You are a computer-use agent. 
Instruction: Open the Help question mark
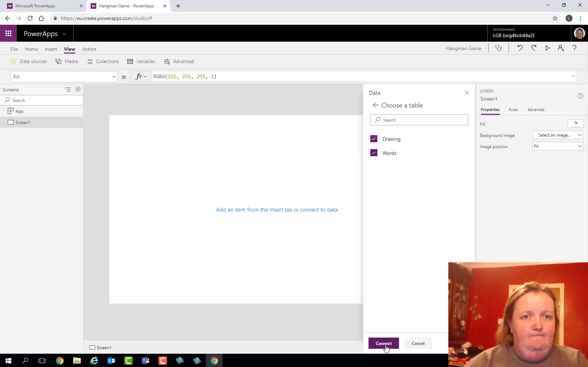click(x=574, y=48)
